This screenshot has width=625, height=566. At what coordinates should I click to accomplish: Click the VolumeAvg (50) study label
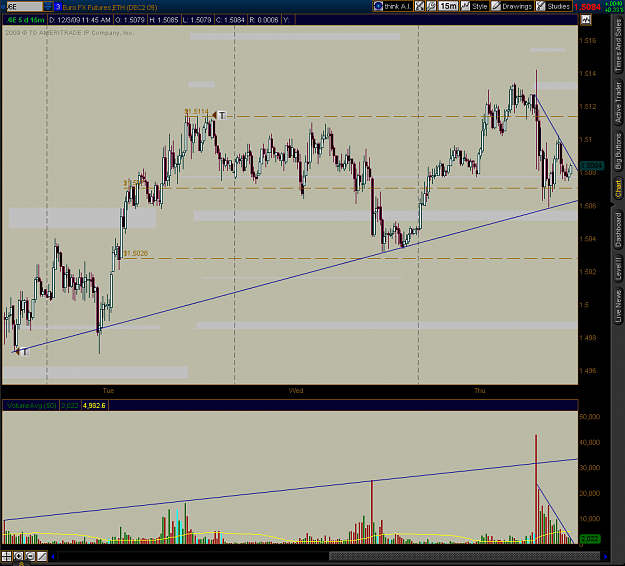pos(31,406)
